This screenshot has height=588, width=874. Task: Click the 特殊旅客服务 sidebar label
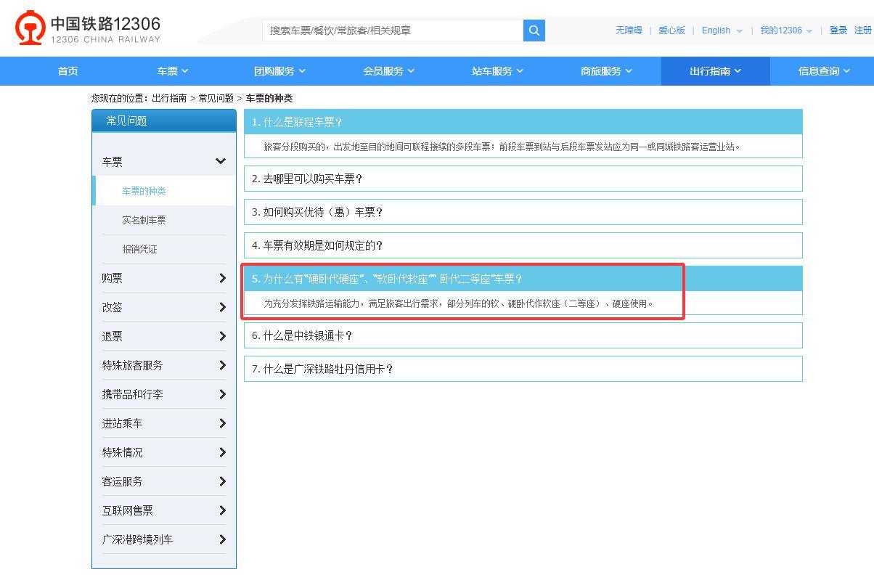[x=133, y=365]
